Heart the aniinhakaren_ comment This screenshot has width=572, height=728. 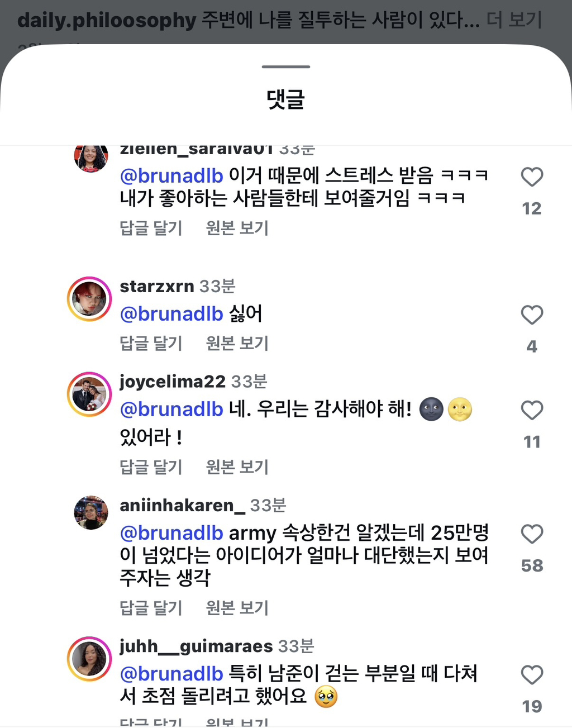coord(532,534)
